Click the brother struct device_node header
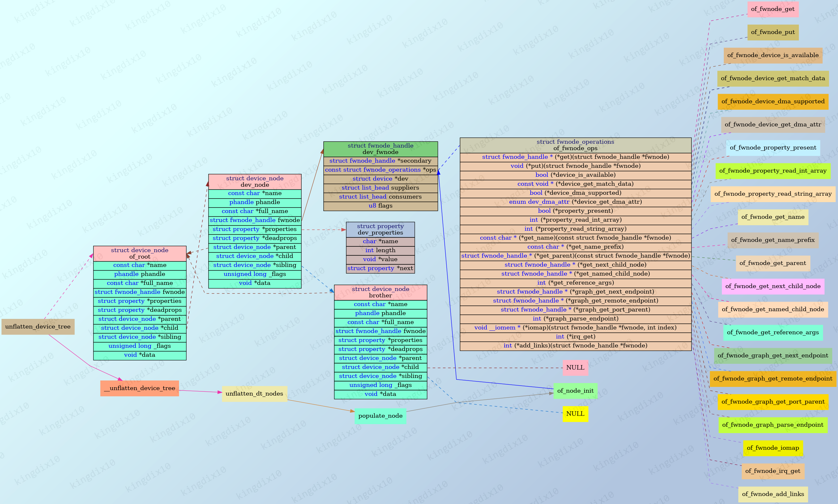838x504 pixels. (380, 292)
